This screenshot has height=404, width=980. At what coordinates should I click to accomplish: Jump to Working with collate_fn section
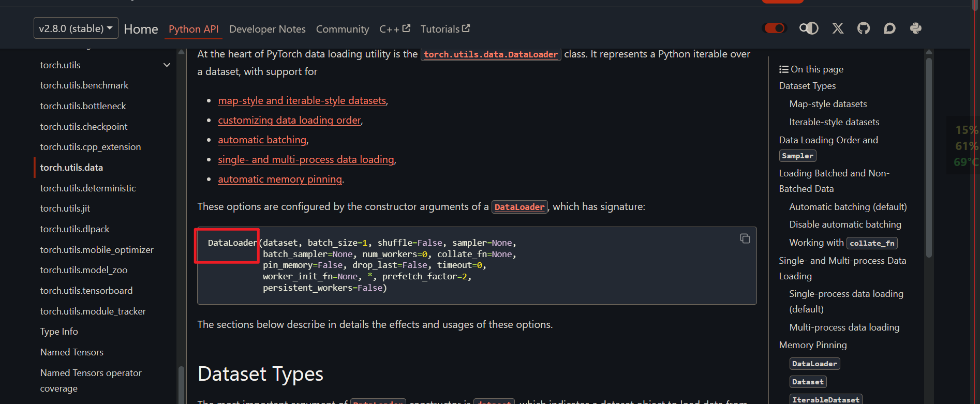[843, 243]
